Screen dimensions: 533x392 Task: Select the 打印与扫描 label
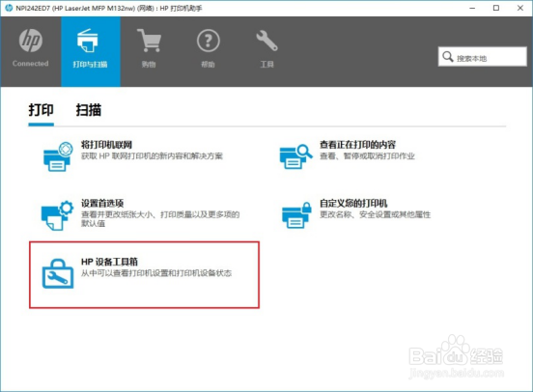90,65
